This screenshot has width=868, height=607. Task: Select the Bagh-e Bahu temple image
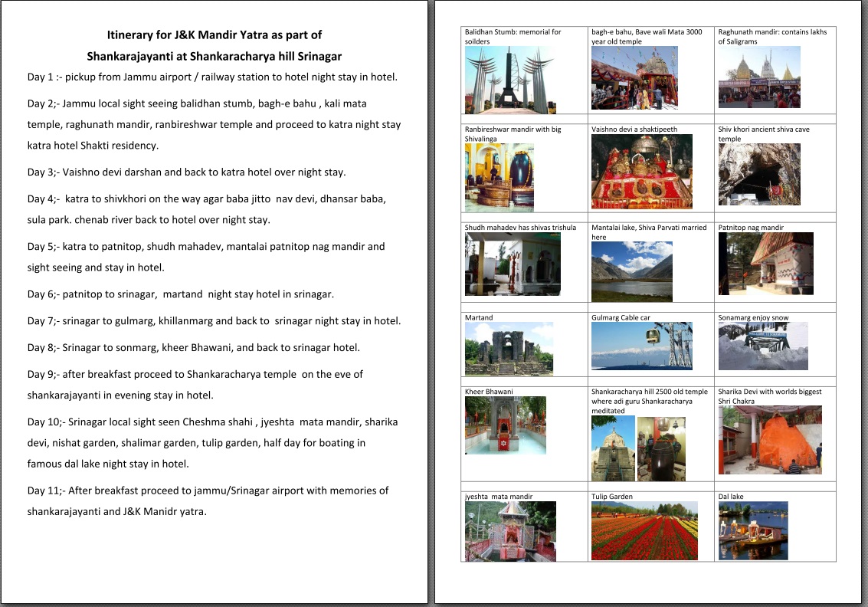pos(634,77)
